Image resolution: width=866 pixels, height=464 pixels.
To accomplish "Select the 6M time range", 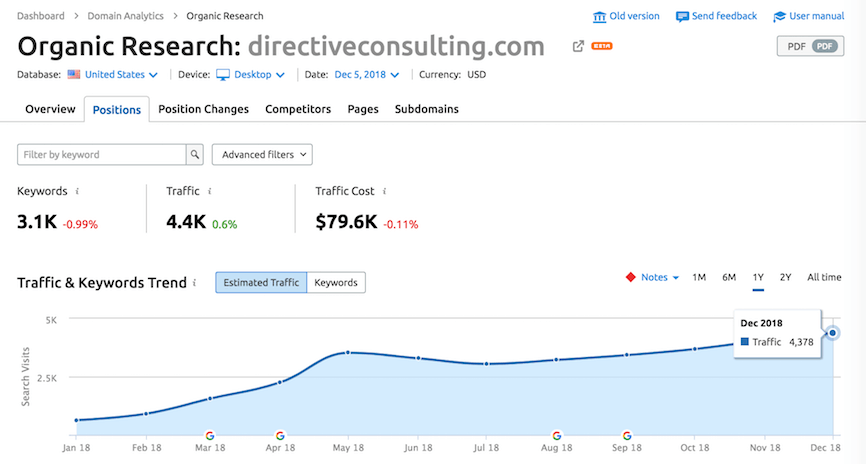I will point(729,277).
